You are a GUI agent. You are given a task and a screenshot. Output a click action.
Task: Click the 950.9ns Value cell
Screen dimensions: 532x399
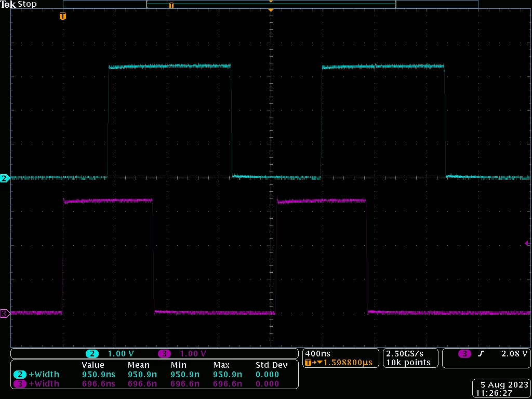coord(98,375)
